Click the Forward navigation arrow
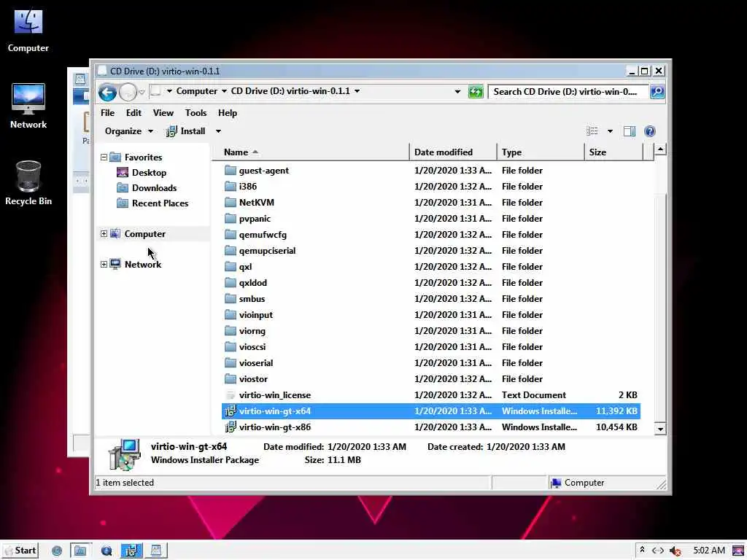 pyautogui.click(x=128, y=92)
